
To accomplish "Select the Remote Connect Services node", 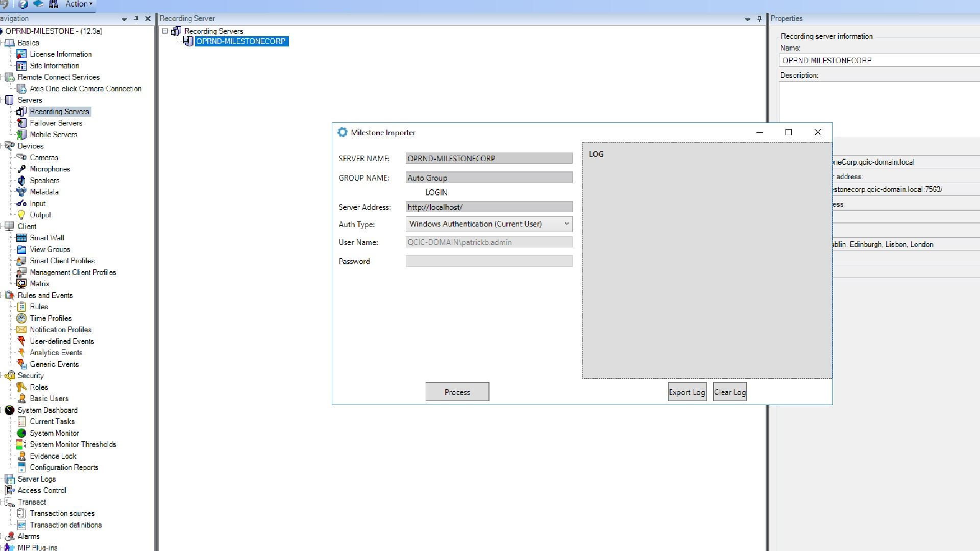I will click(x=59, y=77).
